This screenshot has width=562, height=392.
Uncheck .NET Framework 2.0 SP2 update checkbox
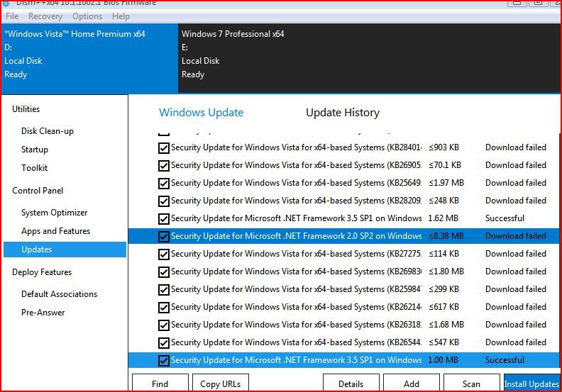tap(164, 237)
